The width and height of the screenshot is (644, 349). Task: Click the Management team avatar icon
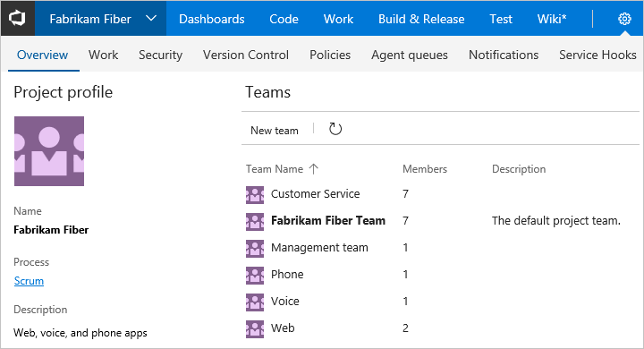255,248
